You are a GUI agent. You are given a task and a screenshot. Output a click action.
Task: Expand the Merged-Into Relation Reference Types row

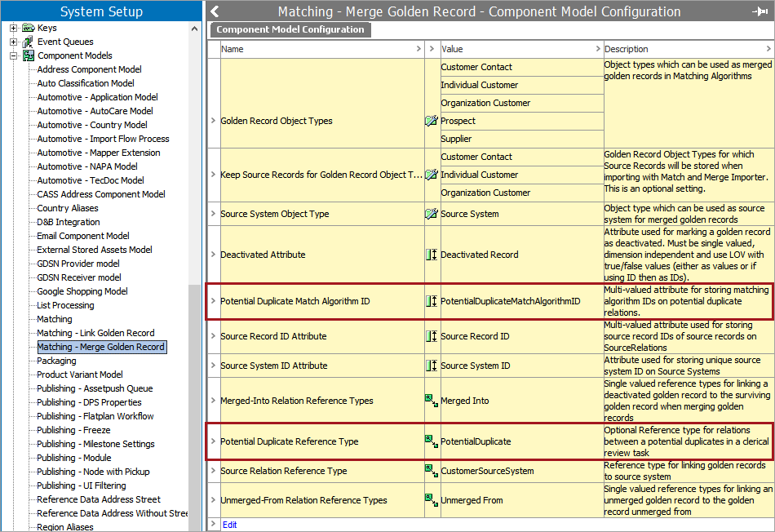(x=213, y=401)
